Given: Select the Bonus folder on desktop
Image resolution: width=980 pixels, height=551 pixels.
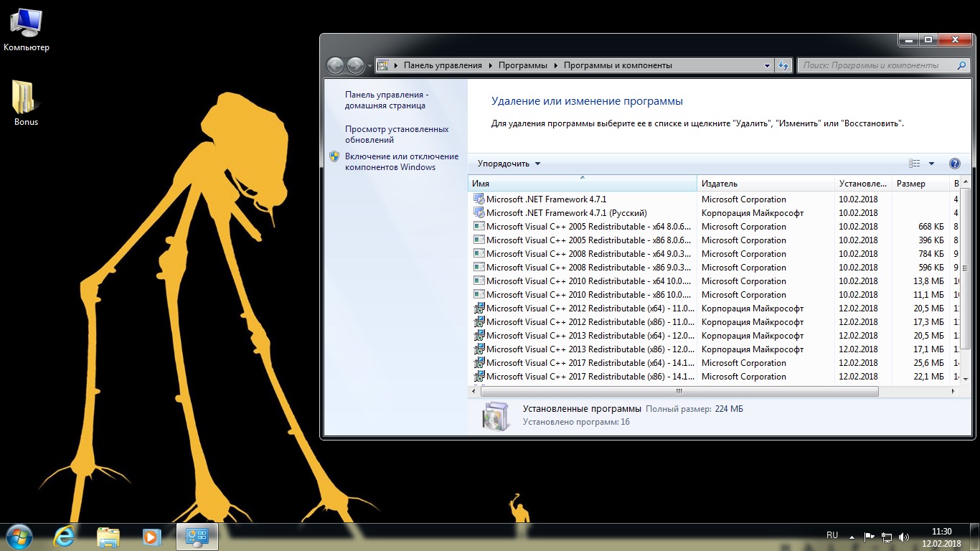Looking at the screenshot, I should (x=26, y=103).
